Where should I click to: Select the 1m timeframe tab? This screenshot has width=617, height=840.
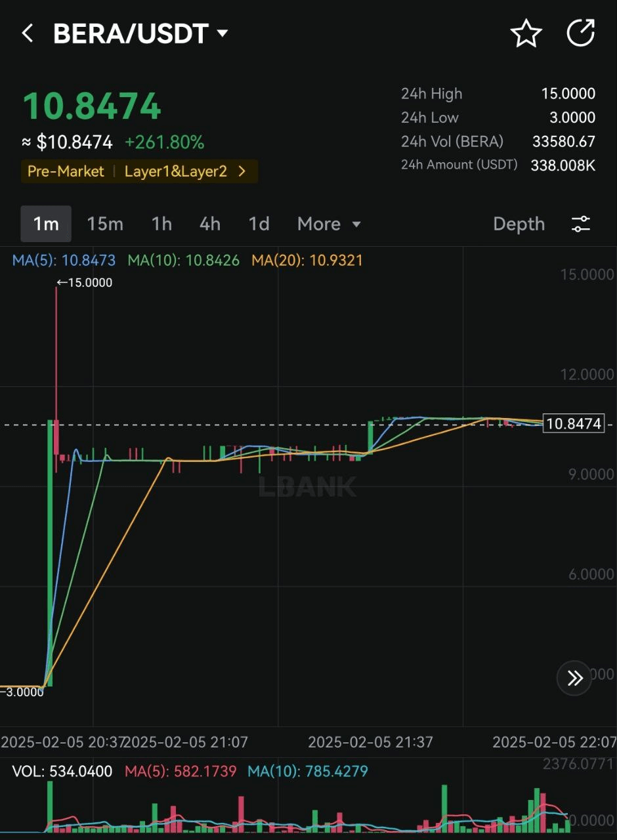pyautogui.click(x=46, y=224)
